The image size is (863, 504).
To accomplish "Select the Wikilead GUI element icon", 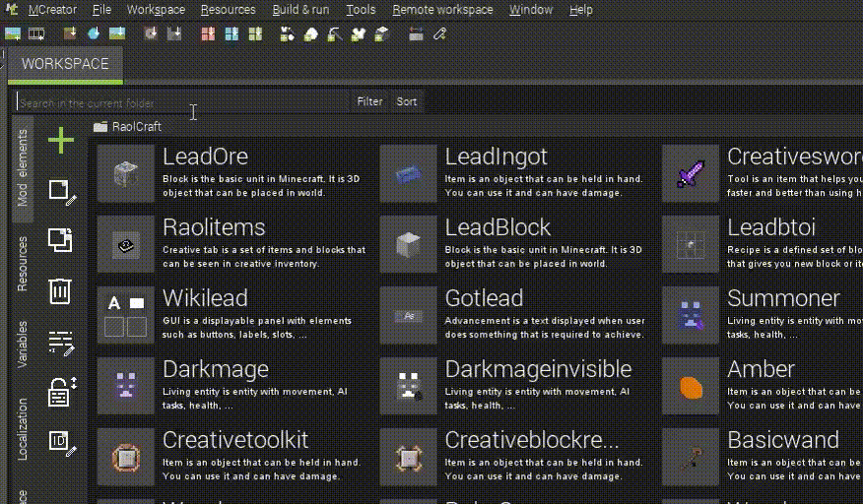I will [126, 315].
